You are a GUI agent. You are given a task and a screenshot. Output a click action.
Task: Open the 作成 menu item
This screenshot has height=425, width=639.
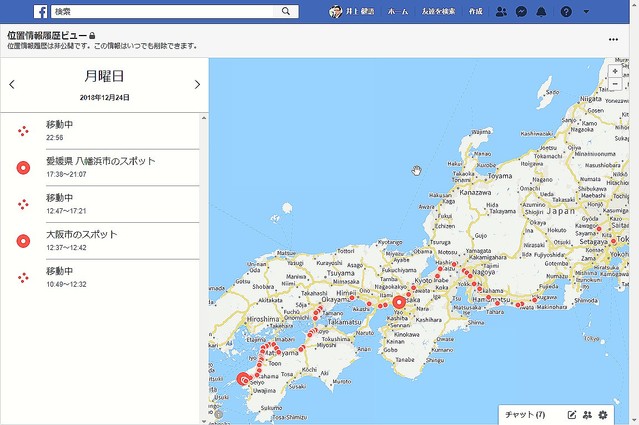click(475, 11)
